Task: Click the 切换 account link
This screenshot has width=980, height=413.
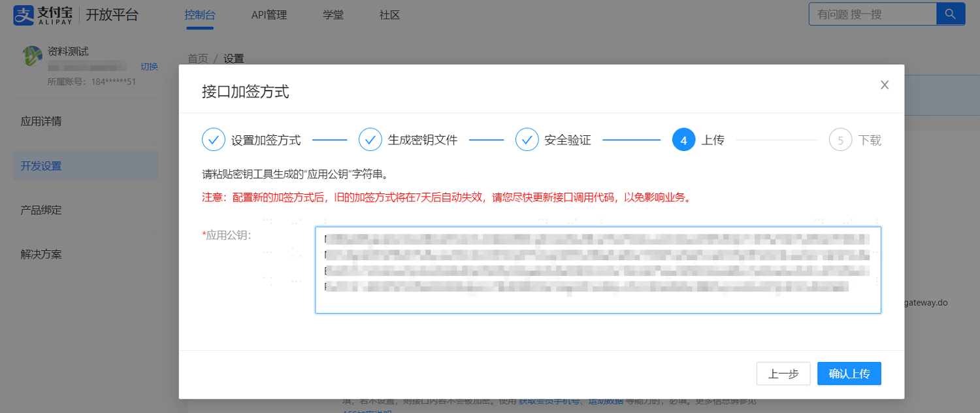Action: pos(149,67)
